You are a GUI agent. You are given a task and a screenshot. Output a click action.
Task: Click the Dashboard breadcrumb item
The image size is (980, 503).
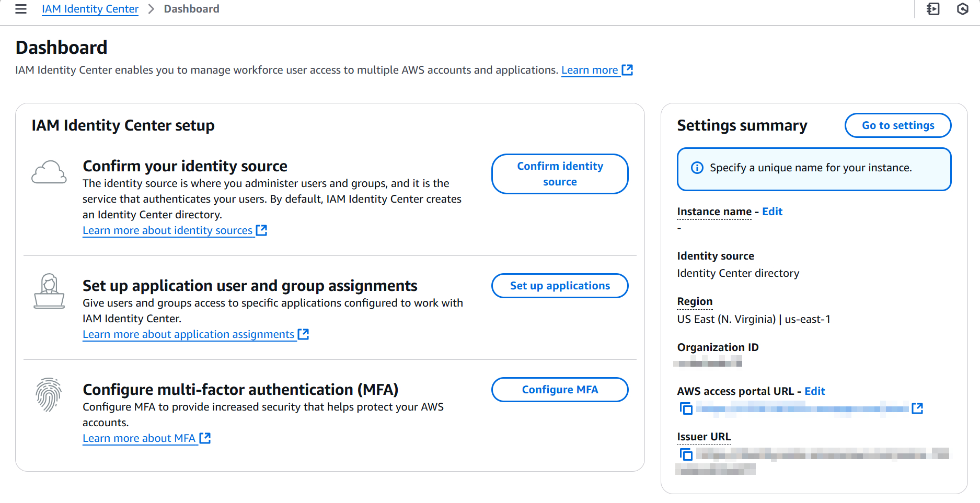[191, 9]
